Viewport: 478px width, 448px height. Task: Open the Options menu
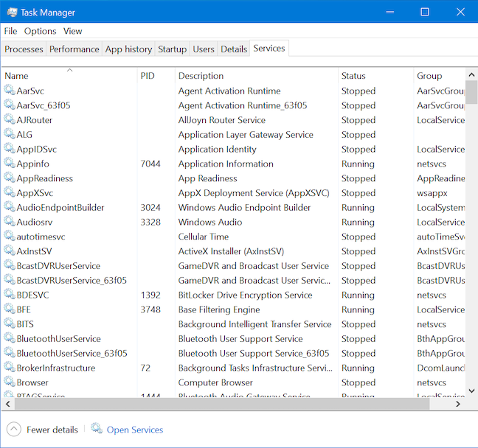point(41,31)
